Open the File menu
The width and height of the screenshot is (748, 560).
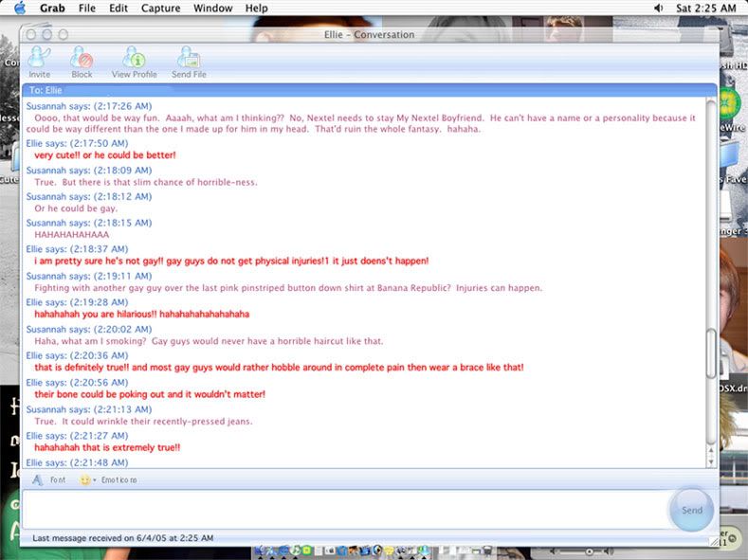click(x=87, y=9)
